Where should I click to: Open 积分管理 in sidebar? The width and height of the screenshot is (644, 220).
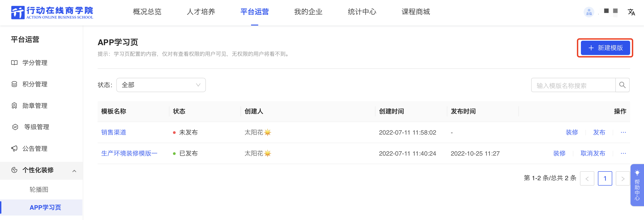click(x=35, y=84)
